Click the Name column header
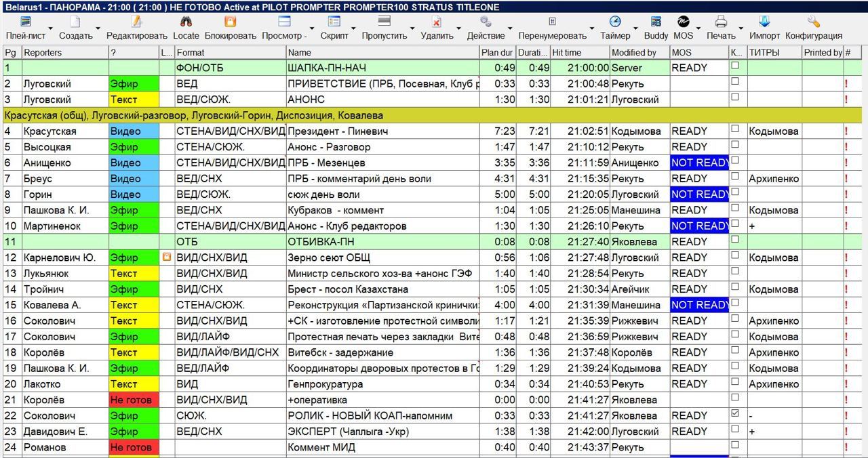The image size is (868, 458). point(382,52)
